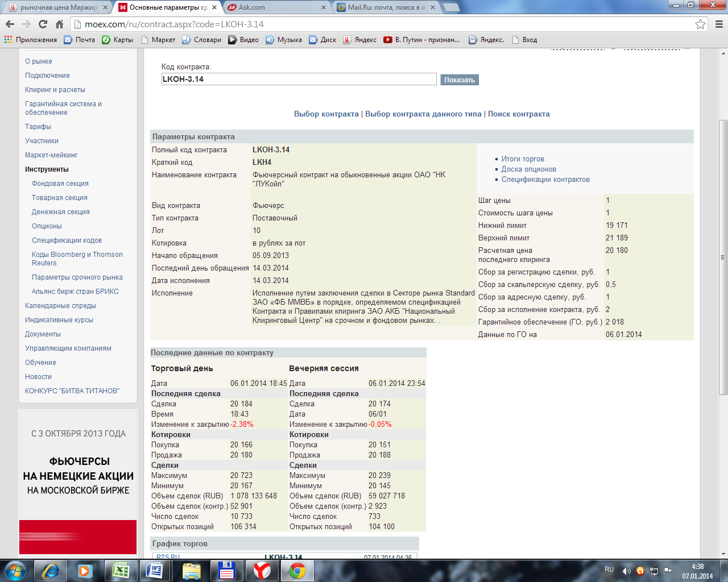Open Yandex browser from taskbar
Viewport: 728px width, 582px height.
point(262,571)
